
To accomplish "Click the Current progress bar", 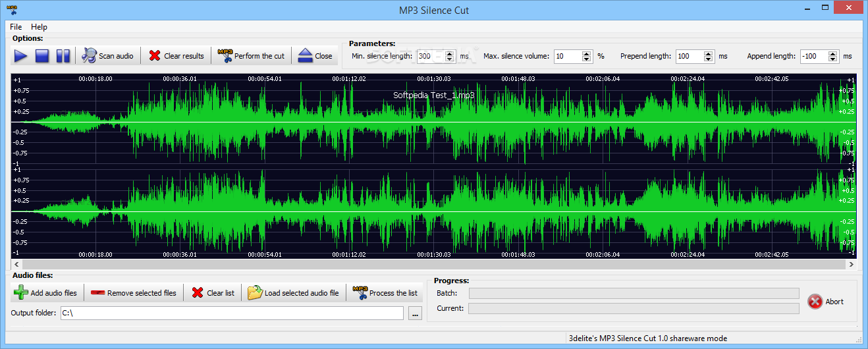I will (634, 308).
